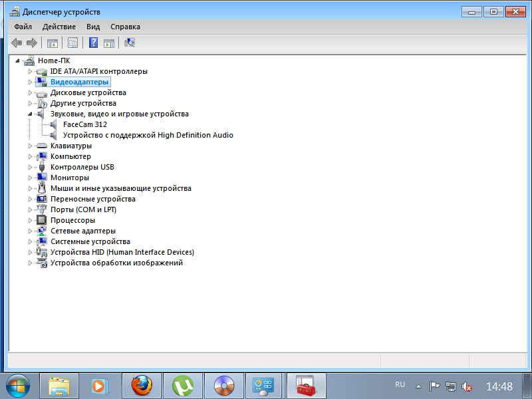Expand Устройства HID node arrow
The image size is (532, 399).
(x=30, y=252)
